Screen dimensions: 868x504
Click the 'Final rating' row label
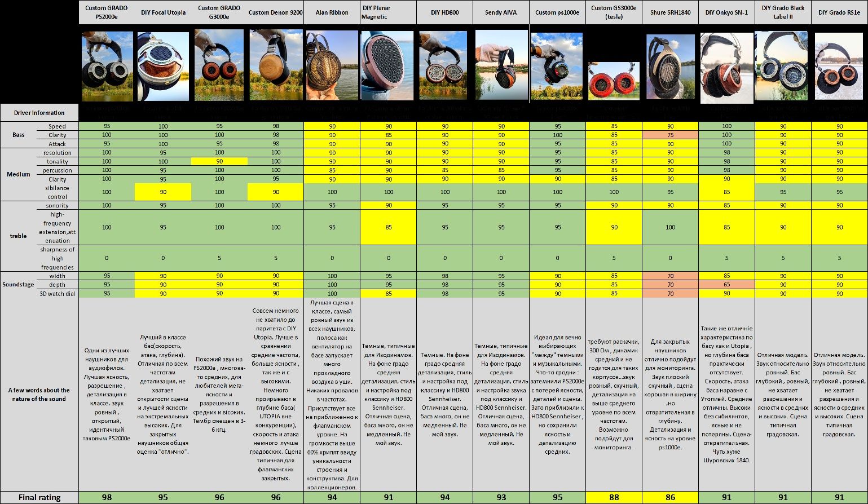[x=39, y=497]
